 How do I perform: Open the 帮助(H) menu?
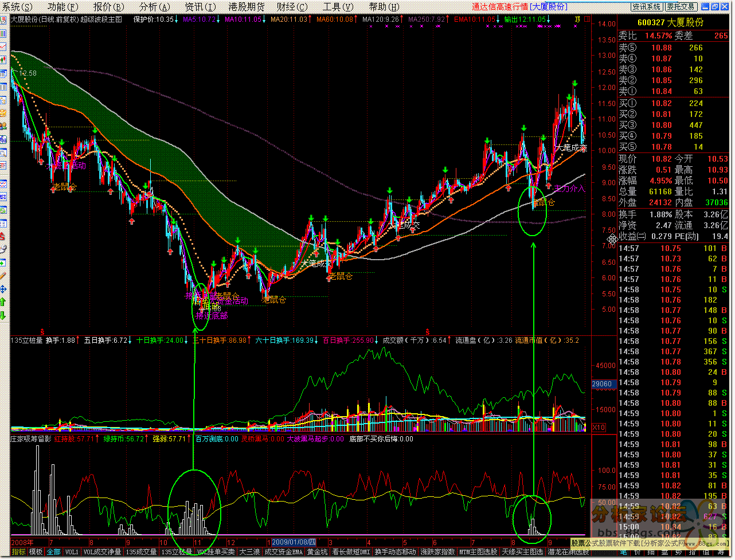tap(384, 7)
